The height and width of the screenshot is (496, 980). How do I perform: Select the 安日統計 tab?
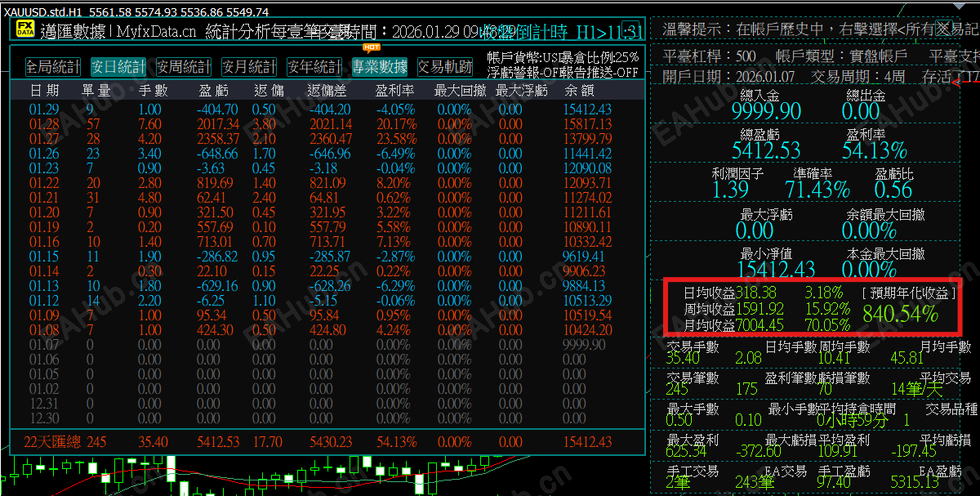[x=118, y=67]
